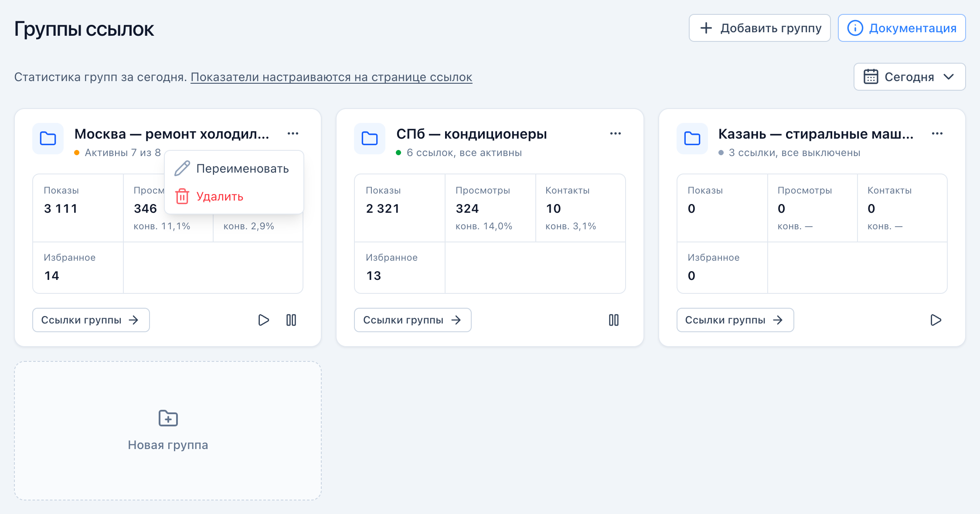This screenshot has width=980, height=514.
Task: Click the conversion text конв. 14,0%
Action: pyautogui.click(x=484, y=226)
